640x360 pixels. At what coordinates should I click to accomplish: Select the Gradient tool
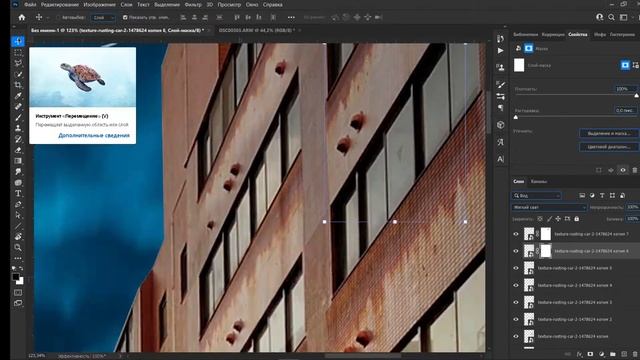18,161
